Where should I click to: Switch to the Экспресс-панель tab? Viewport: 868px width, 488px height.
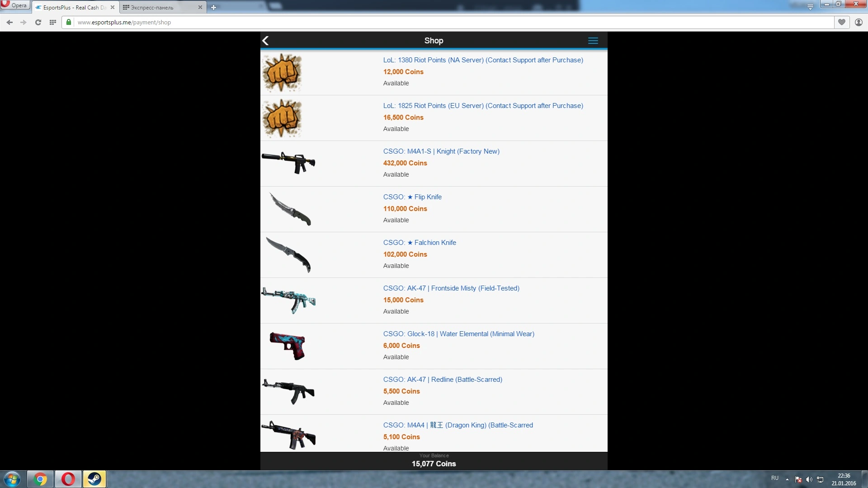[x=163, y=7]
